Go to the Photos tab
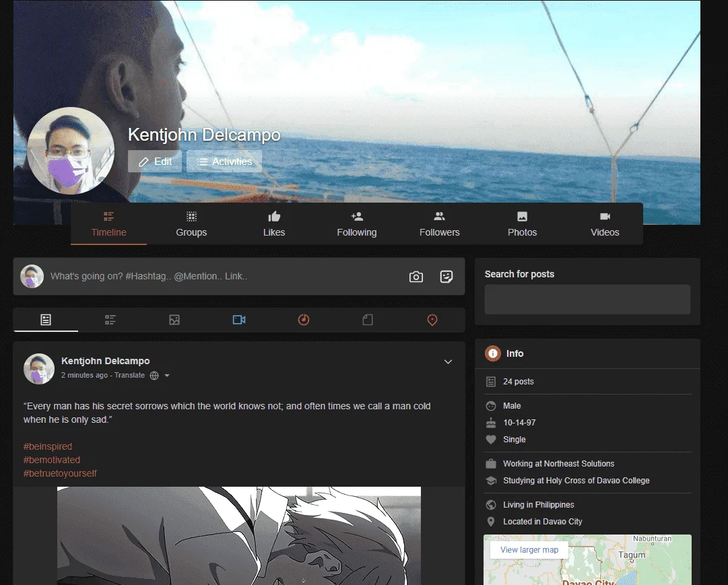 522,223
